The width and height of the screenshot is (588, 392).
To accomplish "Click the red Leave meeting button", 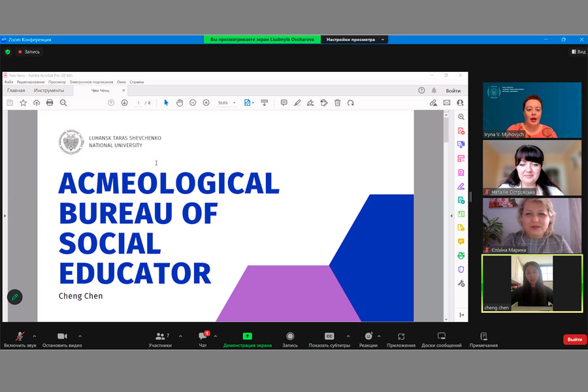I will pyautogui.click(x=574, y=340).
